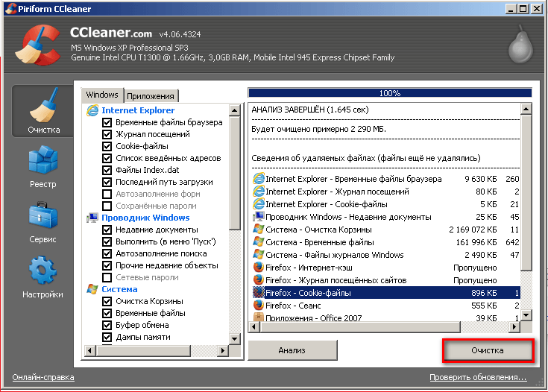
Task: Switch to the Windows tab
Action: tap(102, 95)
